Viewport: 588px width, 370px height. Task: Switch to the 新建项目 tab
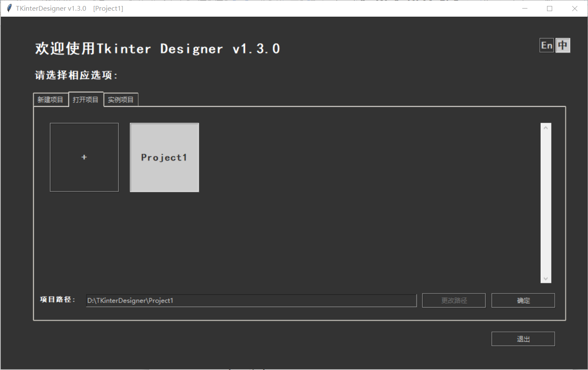[x=51, y=100]
